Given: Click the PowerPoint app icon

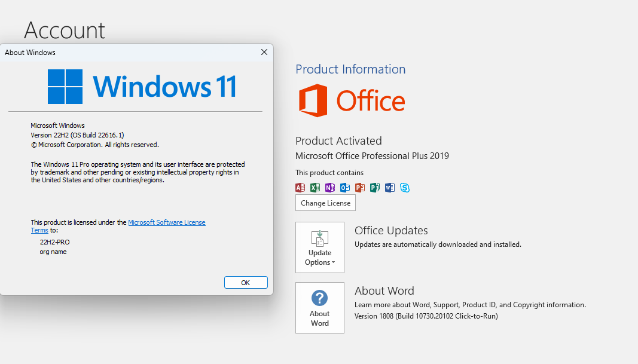Looking at the screenshot, I should point(360,188).
